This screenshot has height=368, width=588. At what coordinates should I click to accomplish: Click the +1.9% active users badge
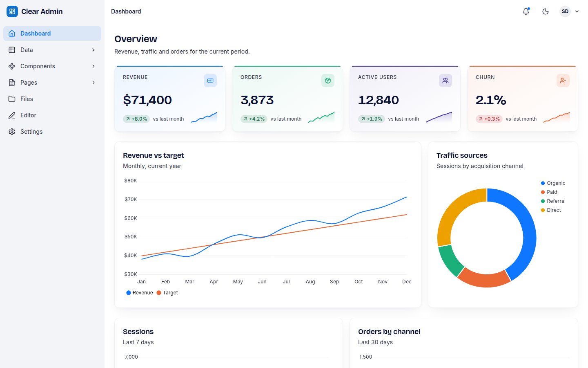pyautogui.click(x=372, y=119)
